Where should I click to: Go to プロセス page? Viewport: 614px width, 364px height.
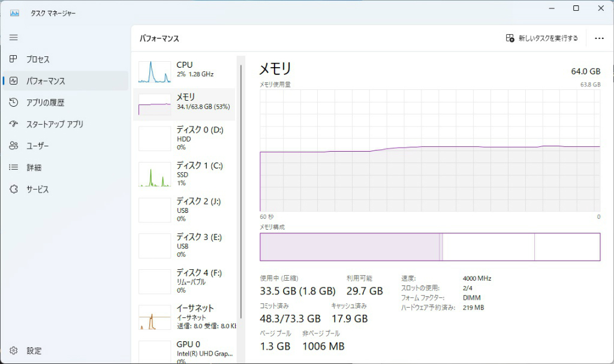point(65,59)
